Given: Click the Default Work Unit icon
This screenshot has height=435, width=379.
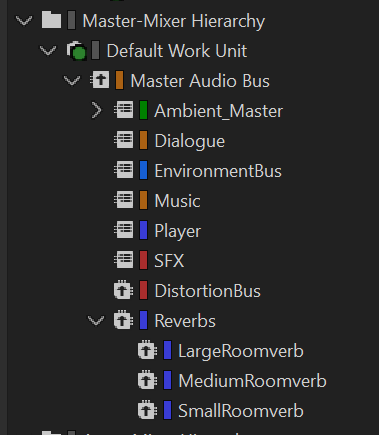Looking at the screenshot, I should 77,51.
